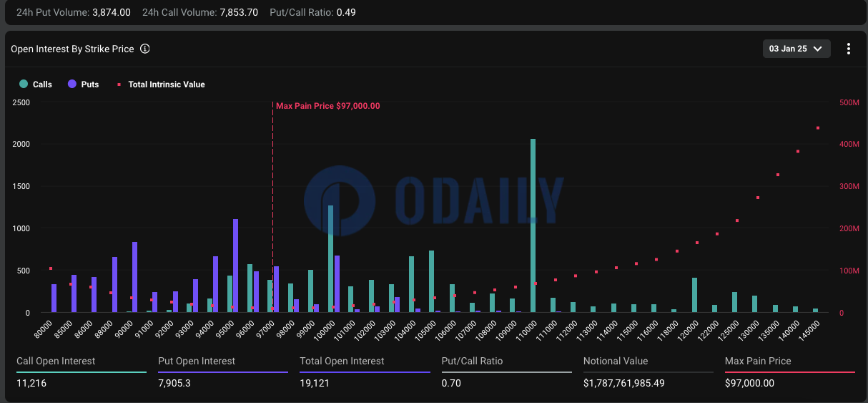
Task: Click the Call Open Interest label
Action: click(x=56, y=361)
